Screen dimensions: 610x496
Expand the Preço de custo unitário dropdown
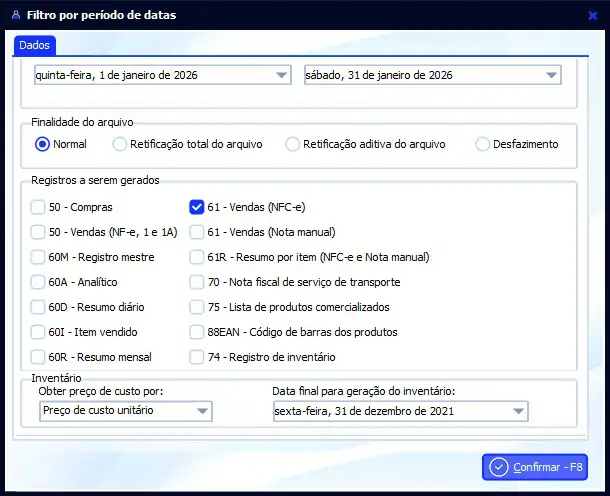coord(203,411)
